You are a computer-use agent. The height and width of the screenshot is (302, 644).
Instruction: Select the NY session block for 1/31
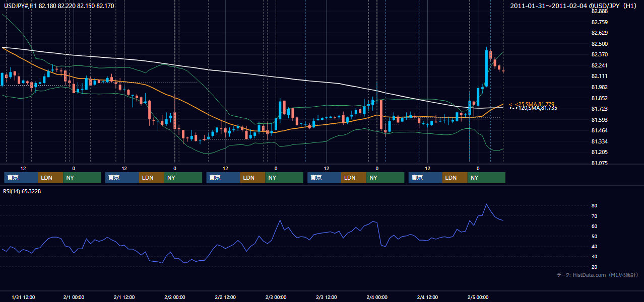tap(82, 178)
